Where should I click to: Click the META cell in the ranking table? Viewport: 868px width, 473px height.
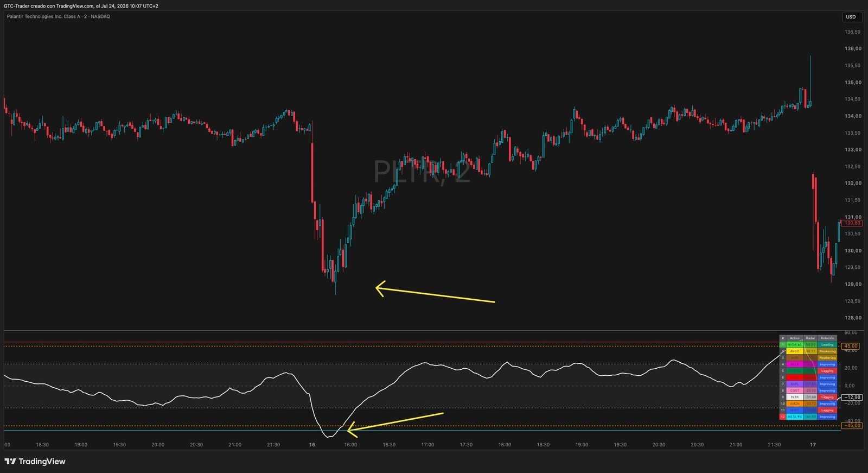[795, 417]
